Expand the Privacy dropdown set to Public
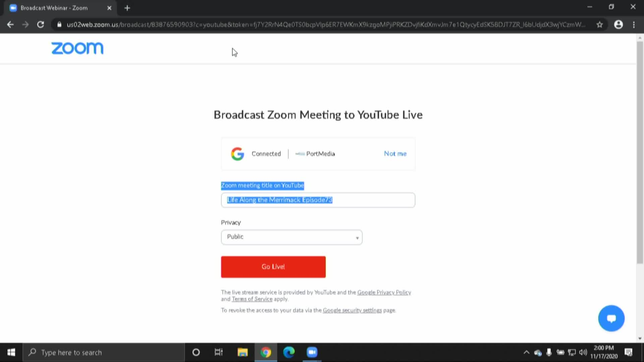The image size is (644, 362). [291, 237]
